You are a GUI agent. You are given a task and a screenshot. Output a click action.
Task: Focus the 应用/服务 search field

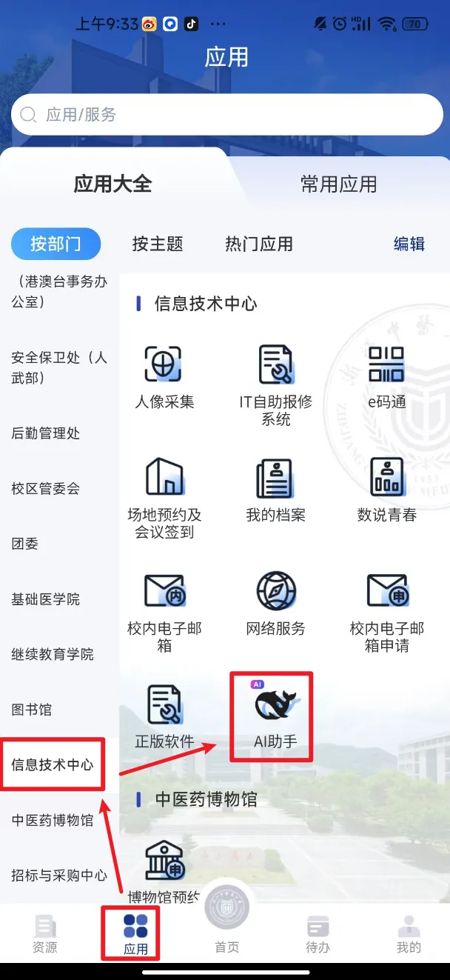click(x=226, y=115)
